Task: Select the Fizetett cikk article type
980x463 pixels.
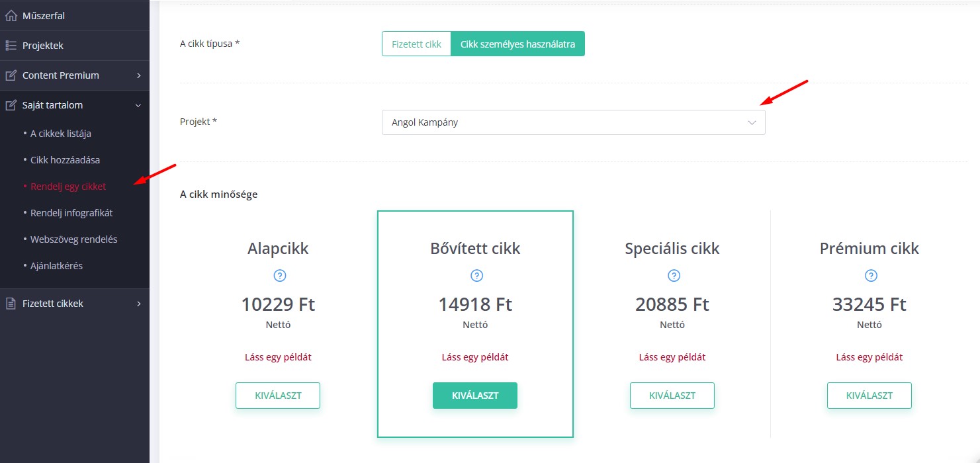Action: point(416,44)
